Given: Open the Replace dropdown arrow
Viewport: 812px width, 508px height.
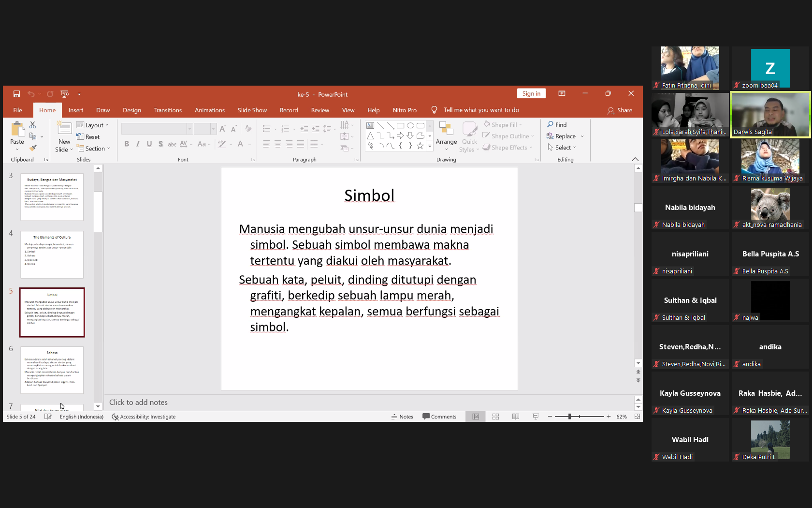Looking at the screenshot, I should click(x=582, y=136).
